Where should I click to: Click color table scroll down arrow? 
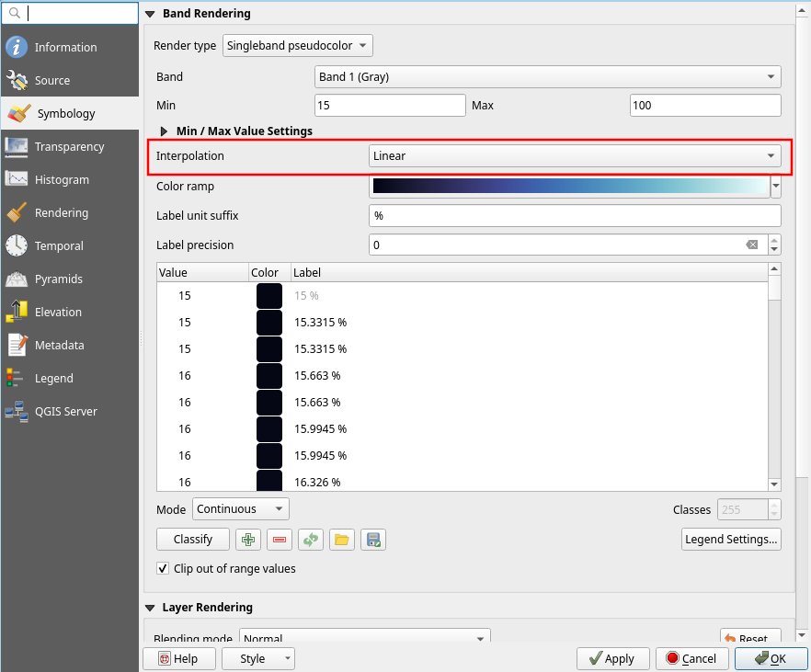click(x=774, y=484)
